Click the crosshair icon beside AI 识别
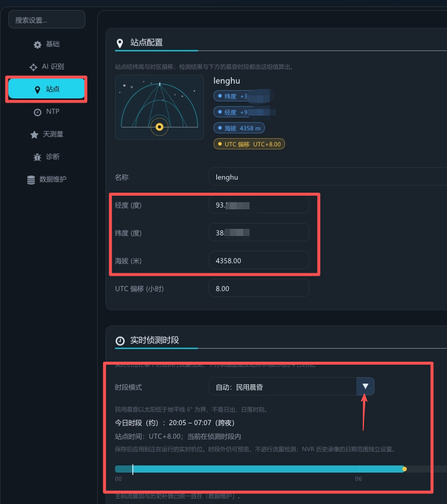This screenshot has height=504, width=447. tap(33, 67)
